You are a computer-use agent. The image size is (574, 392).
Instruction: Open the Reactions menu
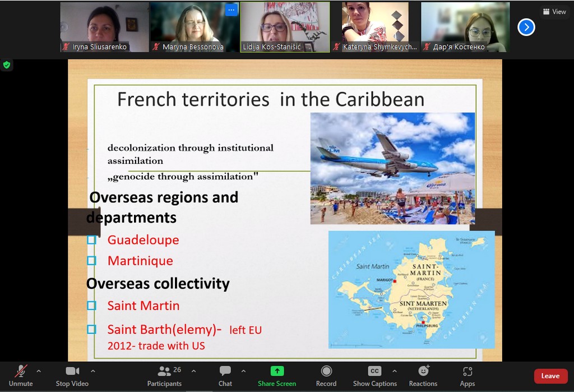[x=423, y=371]
